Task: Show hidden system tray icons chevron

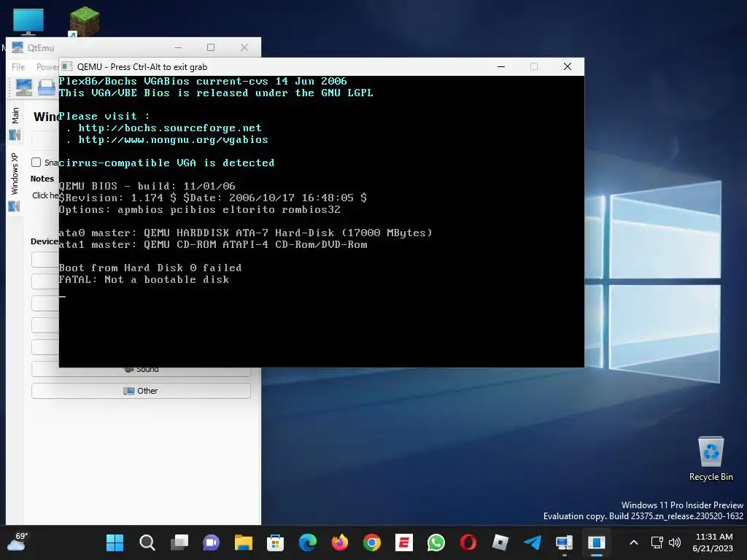Action: (634, 542)
